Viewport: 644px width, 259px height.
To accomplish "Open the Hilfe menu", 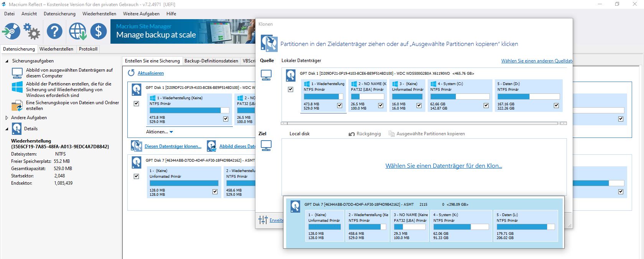I will coord(171,14).
